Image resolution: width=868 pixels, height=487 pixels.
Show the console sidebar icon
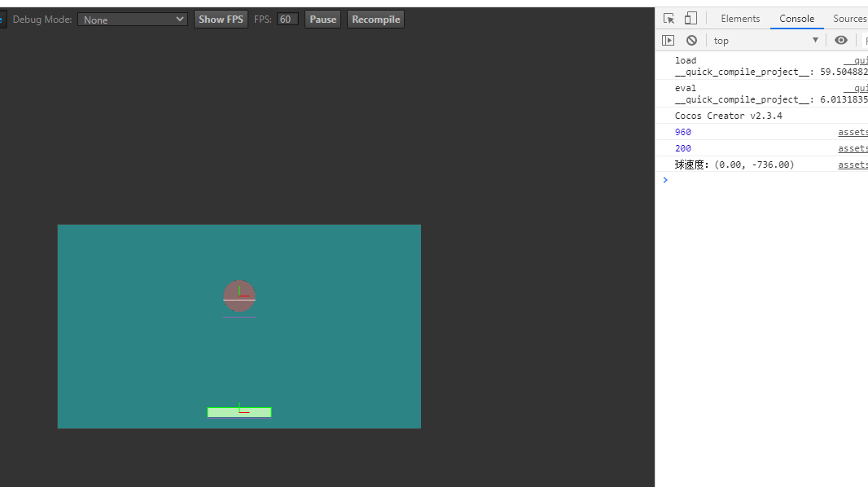tap(669, 41)
